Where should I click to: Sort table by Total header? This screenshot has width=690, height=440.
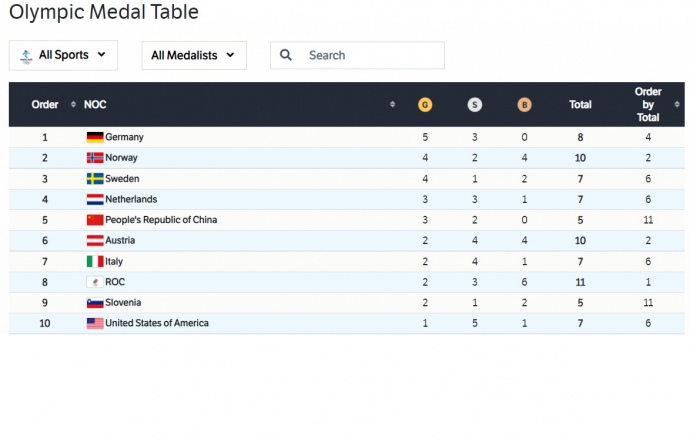click(x=580, y=105)
